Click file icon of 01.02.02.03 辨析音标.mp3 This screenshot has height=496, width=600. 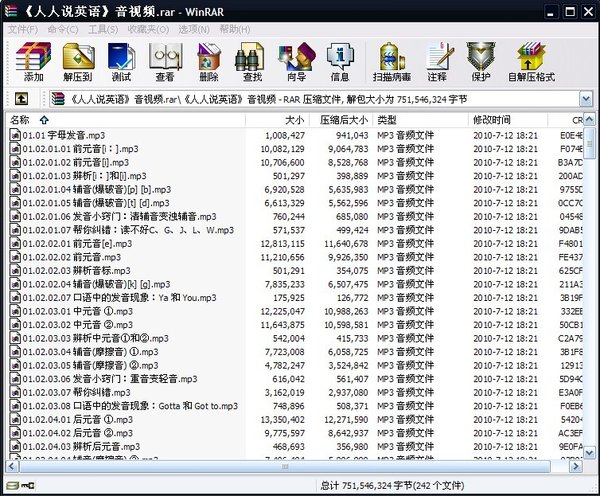tap(15, 271)
